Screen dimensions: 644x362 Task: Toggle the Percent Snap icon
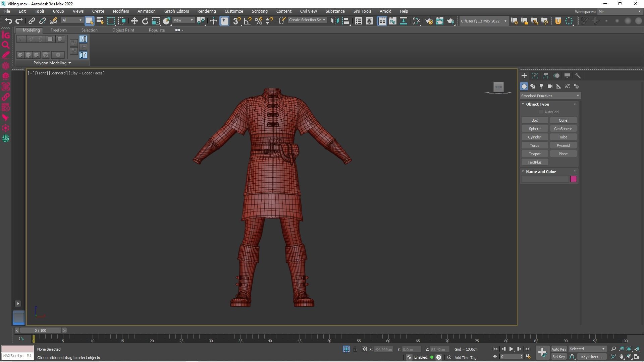pos(258,21)
